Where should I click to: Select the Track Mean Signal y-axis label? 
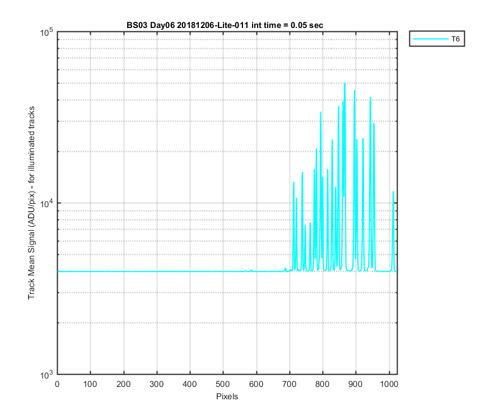(31, 203)
